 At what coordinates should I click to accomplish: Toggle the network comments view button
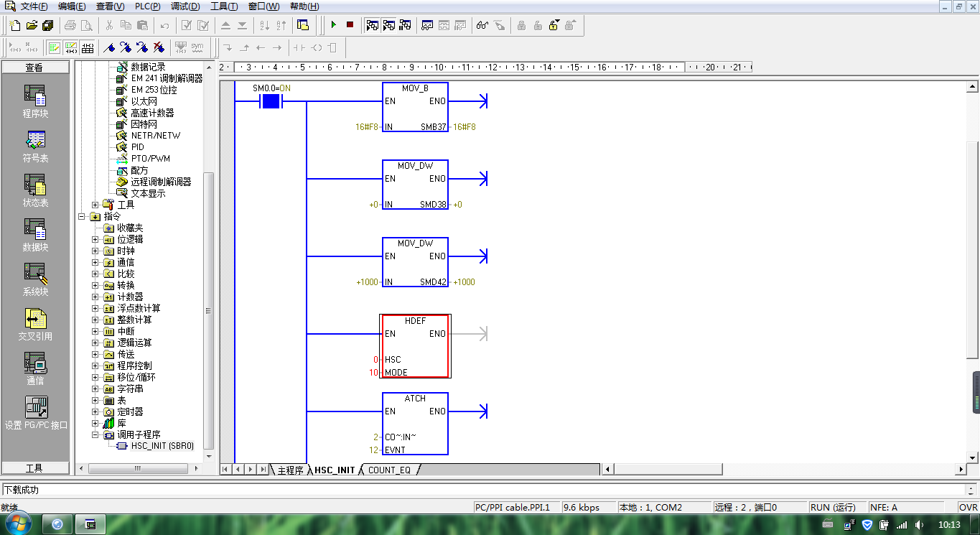70,48
